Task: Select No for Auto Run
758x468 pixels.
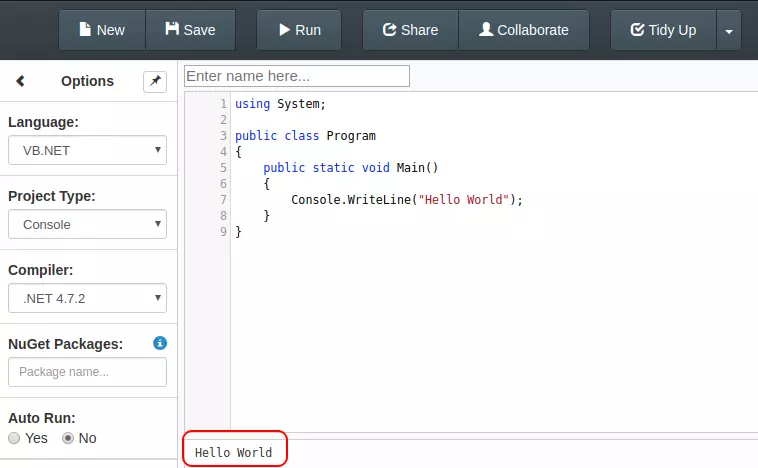Action: click(x=68, y=438)
